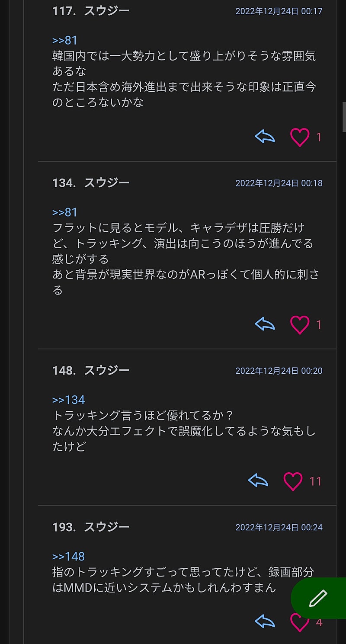Click comment 134 timestamp 00:18
This screenshot has height=644, width=346.
tap(279, 183)
